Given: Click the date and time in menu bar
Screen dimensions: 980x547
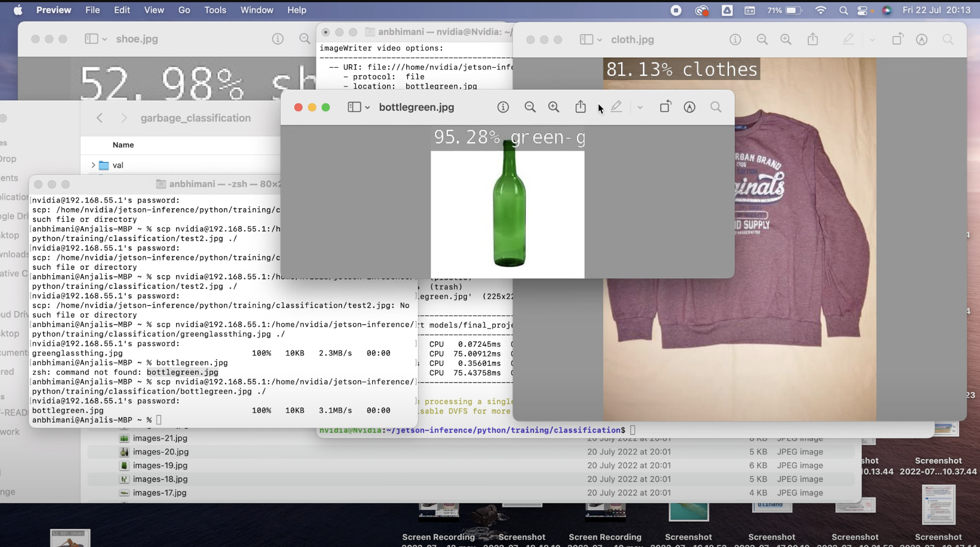Looking at the screenshot, I should (936, 10).
